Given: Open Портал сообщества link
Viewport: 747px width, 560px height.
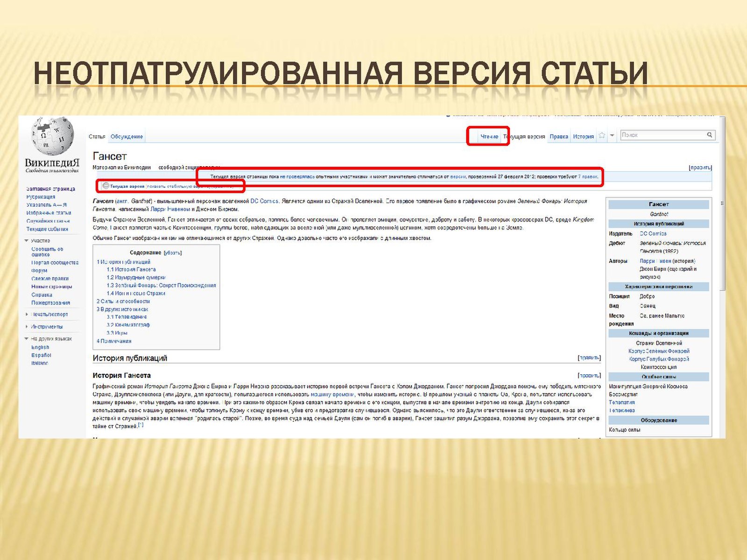Looking at the screenshot, I should (x=55, y=263).
